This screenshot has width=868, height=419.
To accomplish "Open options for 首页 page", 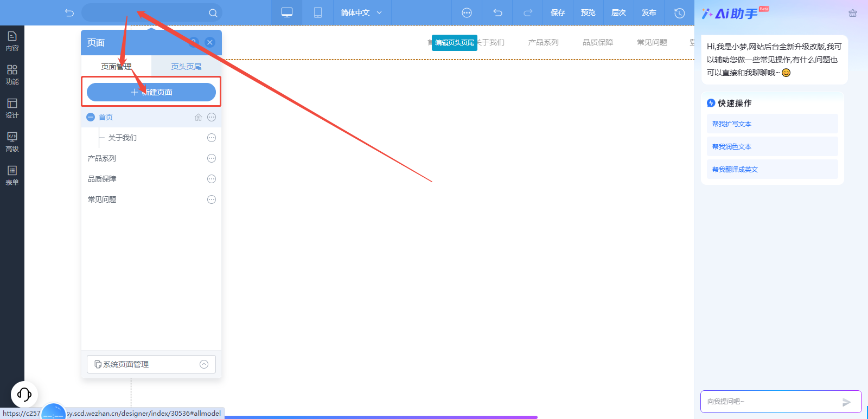I will pyautogui.click(x=212, y=117).
